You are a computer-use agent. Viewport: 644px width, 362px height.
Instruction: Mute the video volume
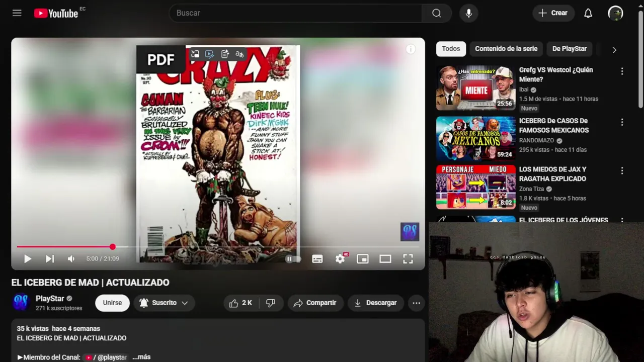tap(71, 258)
